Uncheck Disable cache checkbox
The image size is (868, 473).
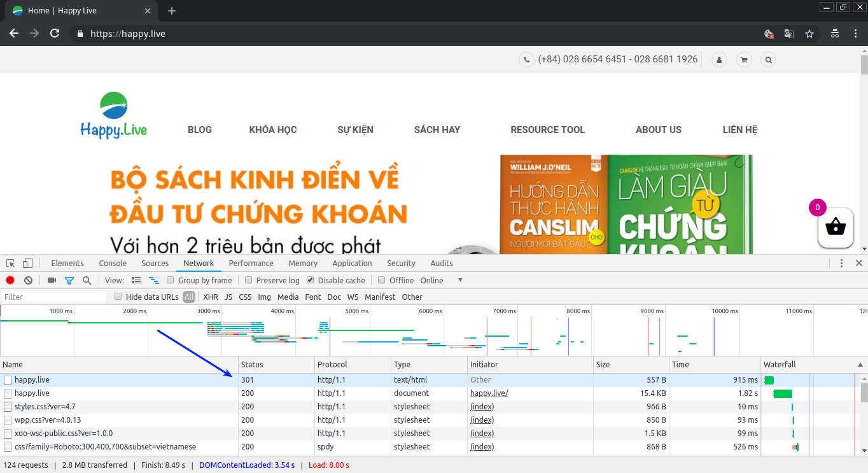(x=311, y=280)
